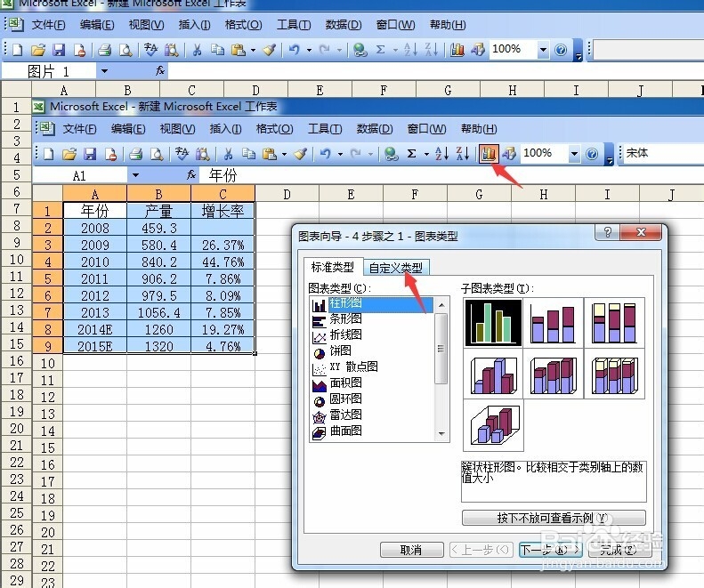Screen dimensions: 704x588
Task: Click the formula bar showing 年份
Action: 451,175
